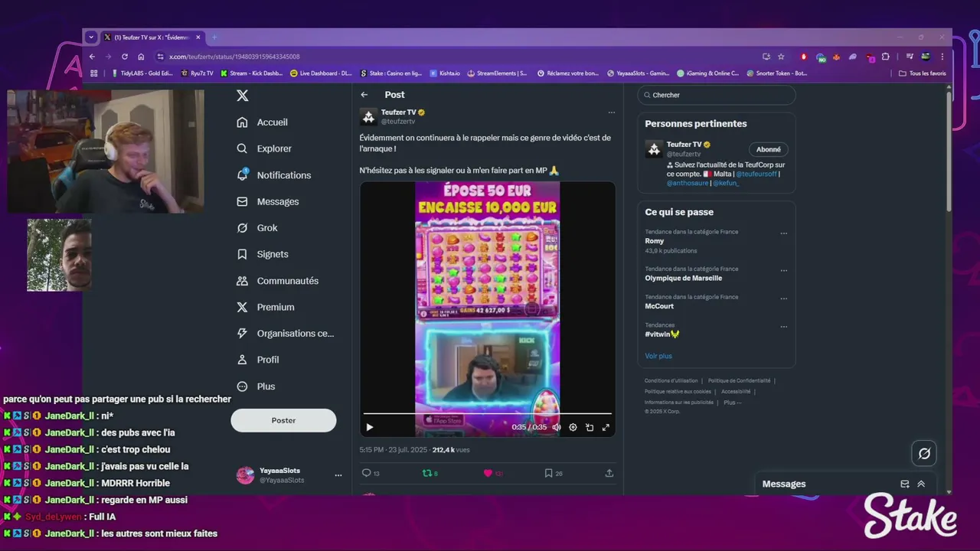The width and height of the screenshot is (980, 551).
Task: Open browser extensions puzzle icon
Action: [x=886, y=57]
